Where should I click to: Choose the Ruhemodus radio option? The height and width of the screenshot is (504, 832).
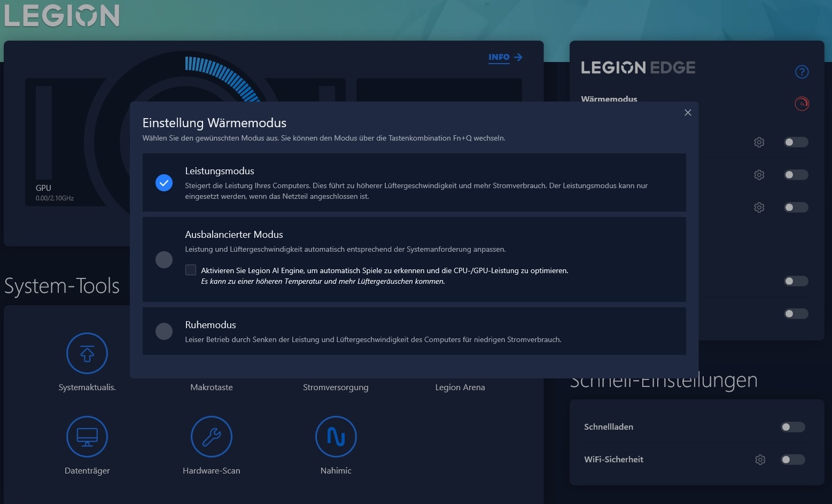coord(164,331)
